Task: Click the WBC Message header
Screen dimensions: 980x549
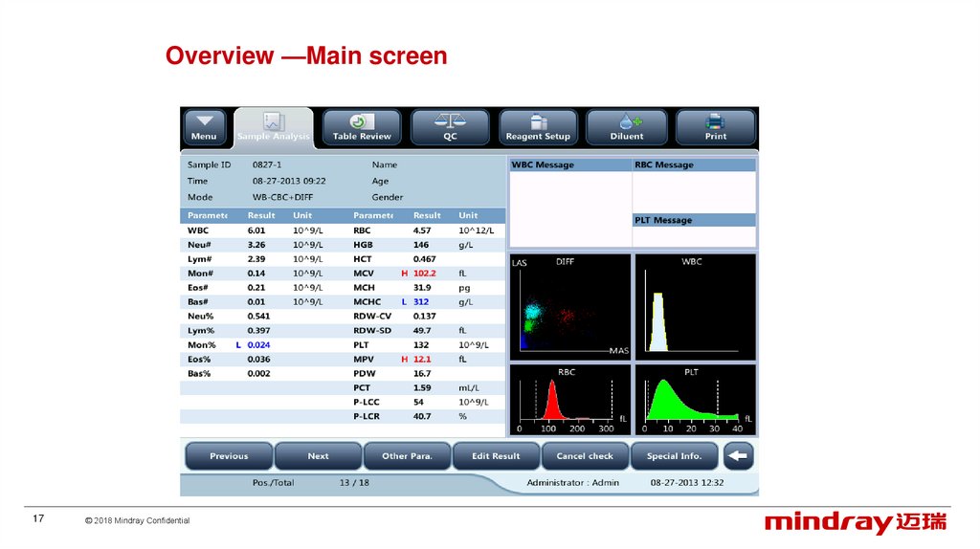Action: pos(570,165)
